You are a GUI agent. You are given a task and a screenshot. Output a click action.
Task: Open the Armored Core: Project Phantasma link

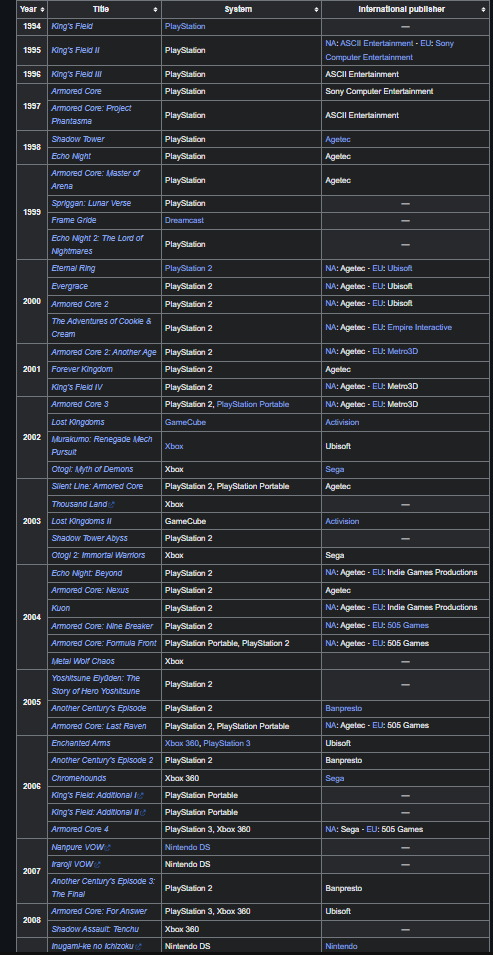(x=91, y=115)
